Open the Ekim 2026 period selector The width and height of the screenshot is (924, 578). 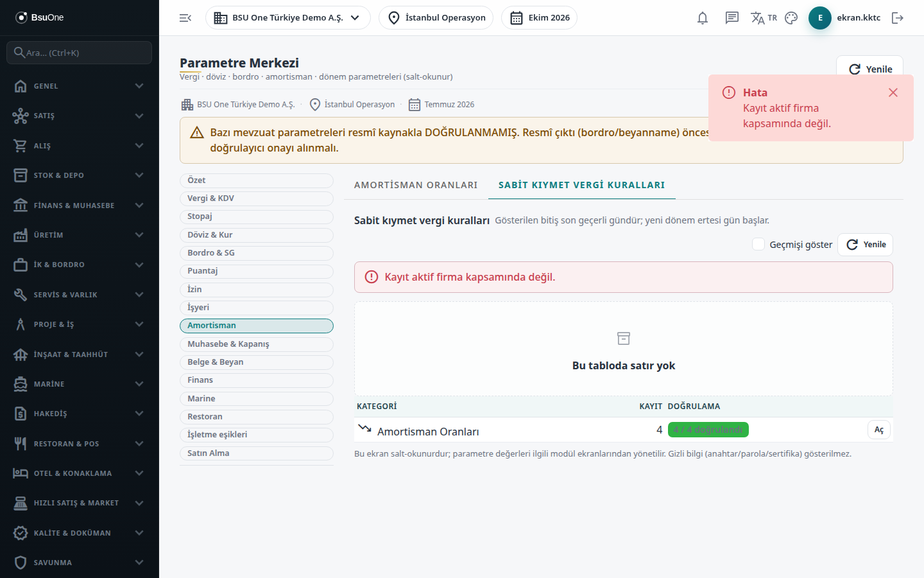[x=540, y=18]
